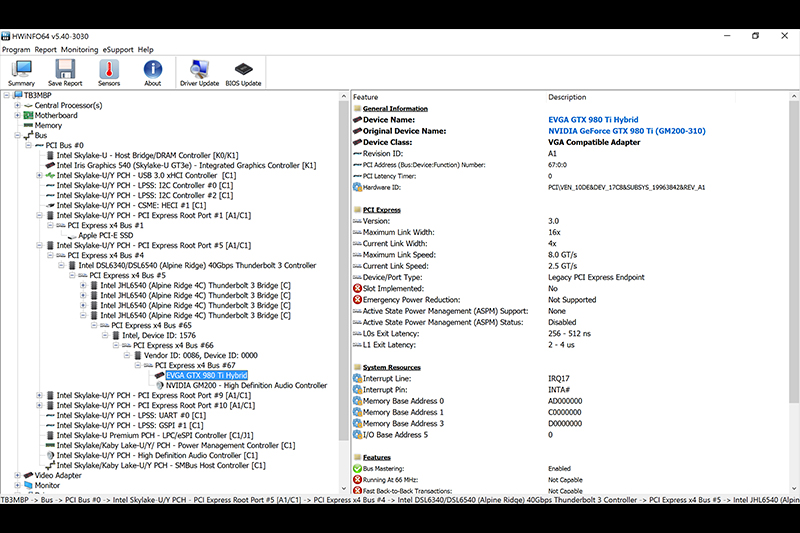Image resolution: width=800 pixels, height=533 pixels.
Task: Click the Feature column header
Action: click(x=366, y=97)
